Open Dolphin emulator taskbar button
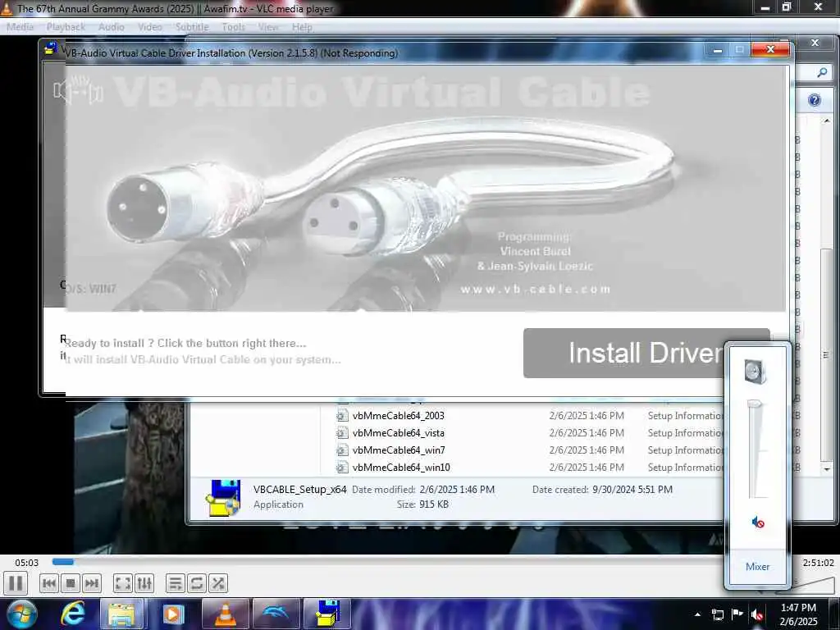This screenshot has width=840, height=630. click(276, 614)
